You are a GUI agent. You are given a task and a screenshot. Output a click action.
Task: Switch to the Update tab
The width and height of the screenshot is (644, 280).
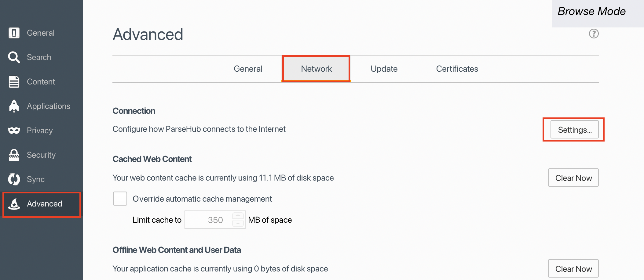[384, 69]
